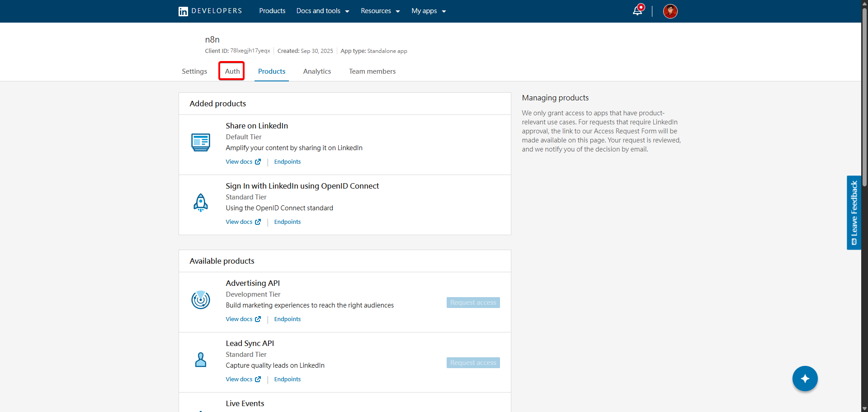Screen dimensions: 868x412
Task: Click the Lead Sync API person icon
Action: click(201, 360)
